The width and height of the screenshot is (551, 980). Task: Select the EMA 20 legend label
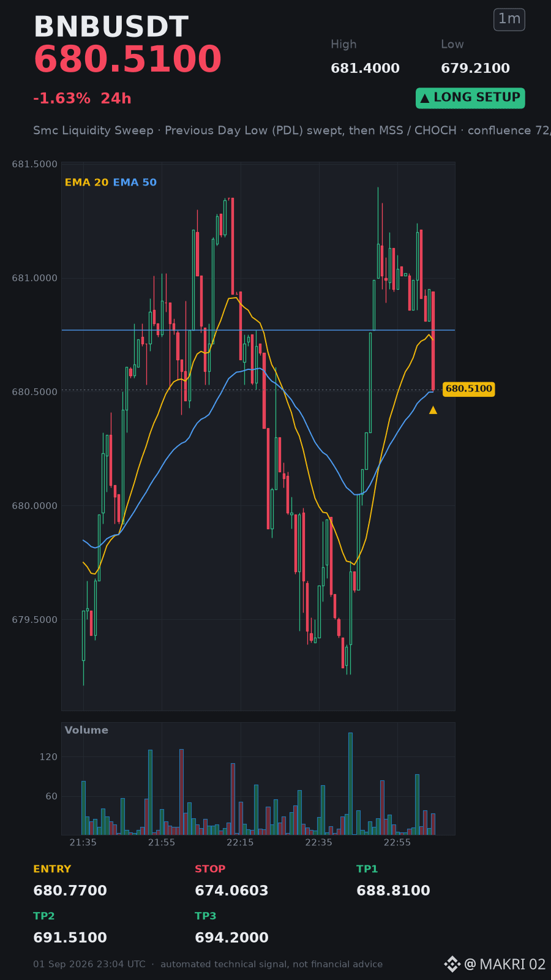[86, 183]
